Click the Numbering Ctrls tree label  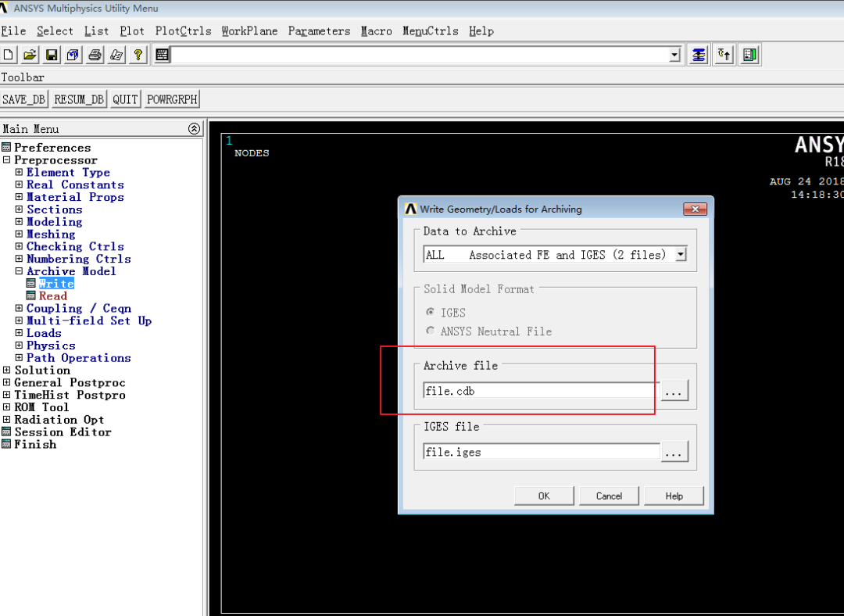(79, 259)
